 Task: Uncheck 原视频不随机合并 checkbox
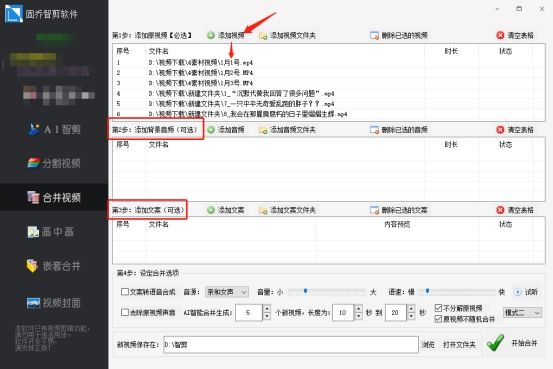point(438,319)
